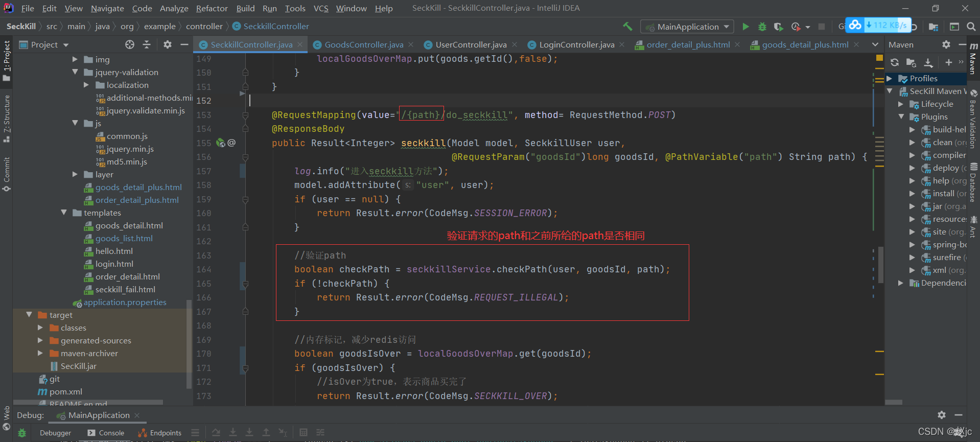Click the Stop square icon in toolbar
980x442 pixels.
(x=822, y=27)
